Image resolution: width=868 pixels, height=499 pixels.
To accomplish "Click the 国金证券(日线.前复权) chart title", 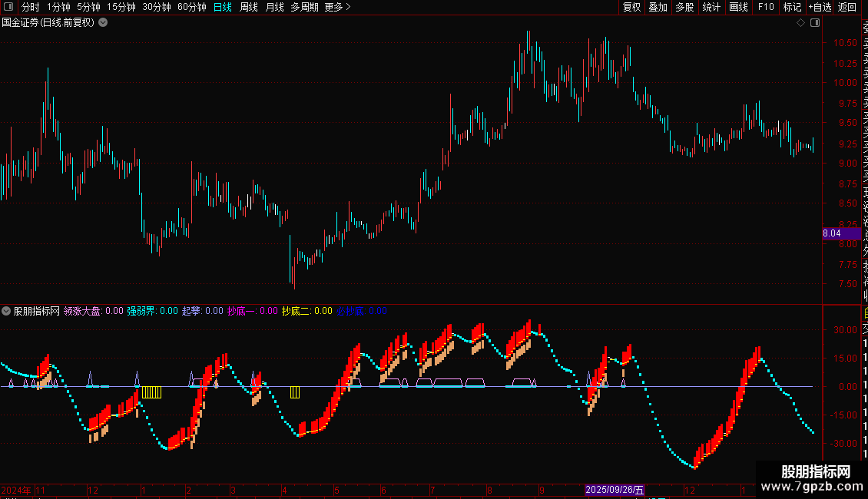I will [48, 23].
